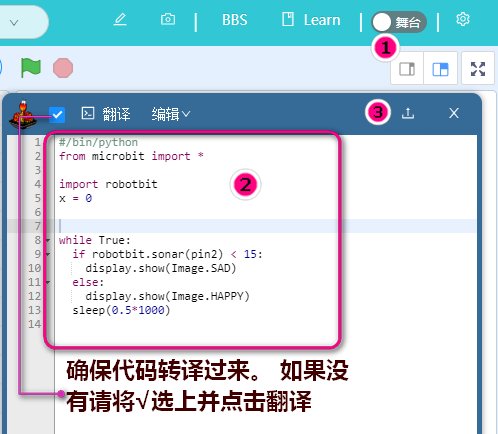The width and height of the screenshot is (498, 434).
Task: Click the camera snapshot icon
Action: 168,19
